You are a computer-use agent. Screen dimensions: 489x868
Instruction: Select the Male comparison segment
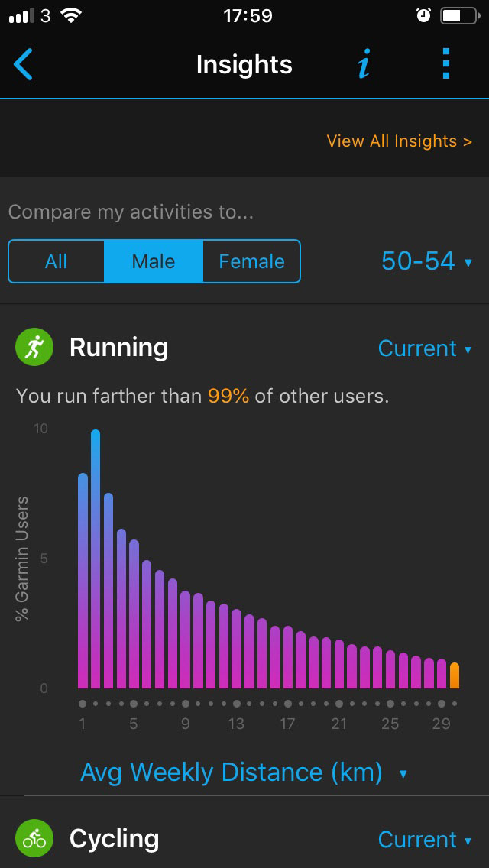[x=154, y=261]
